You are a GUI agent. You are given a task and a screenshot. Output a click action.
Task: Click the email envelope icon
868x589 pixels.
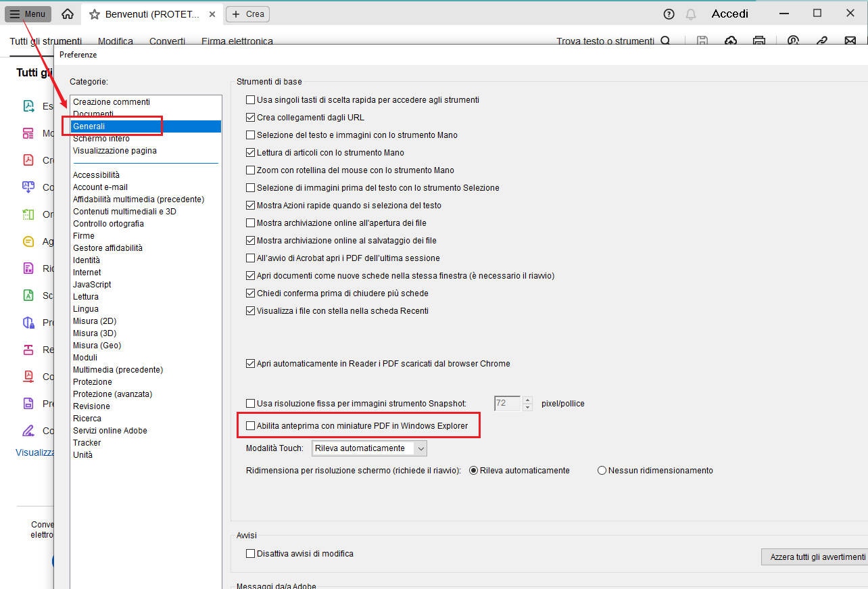coord(850,41)
